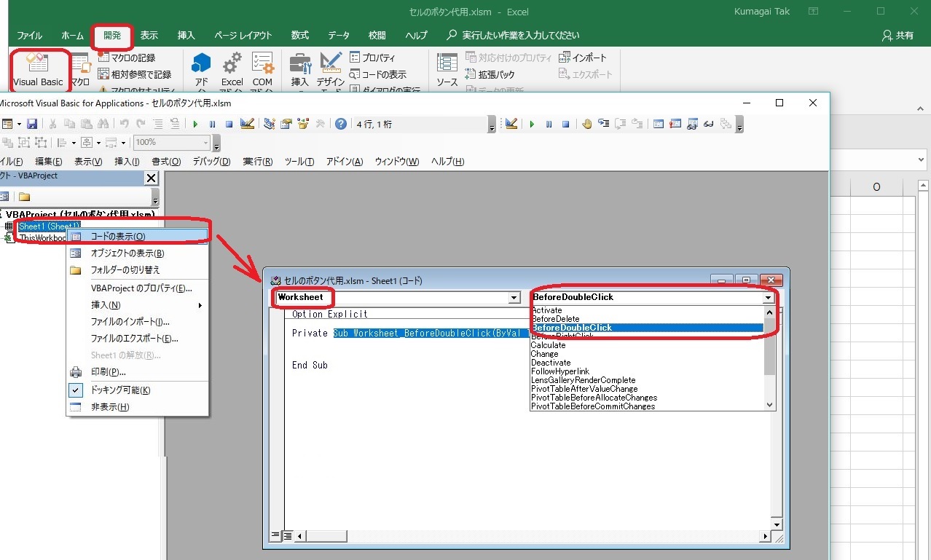Open the 挿入 controls toolbox in ribbon
Image resolution: width=931 pixels, height=560 pixels.
(x=299, y=71)
